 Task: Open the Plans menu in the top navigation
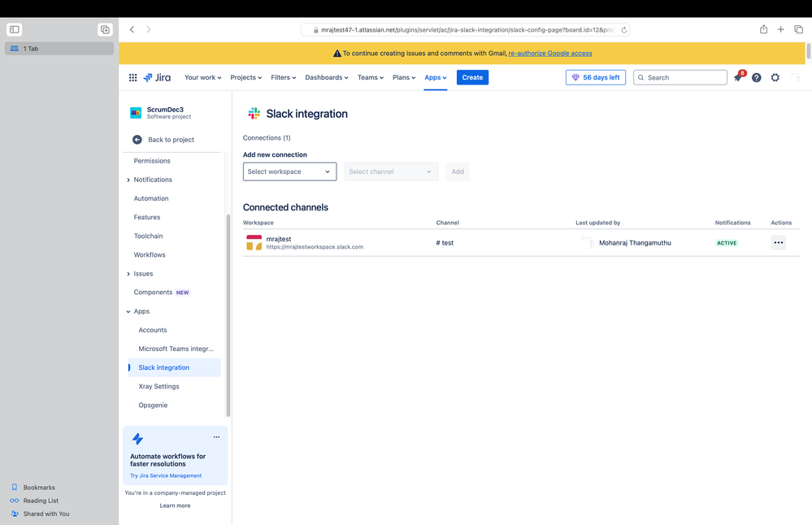tap(404, 78)
